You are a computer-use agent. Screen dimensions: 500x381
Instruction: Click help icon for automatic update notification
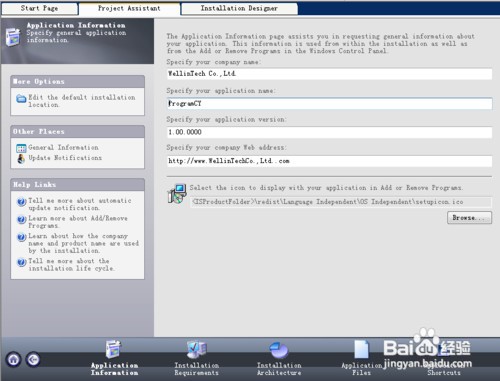[x=21, y=202]
